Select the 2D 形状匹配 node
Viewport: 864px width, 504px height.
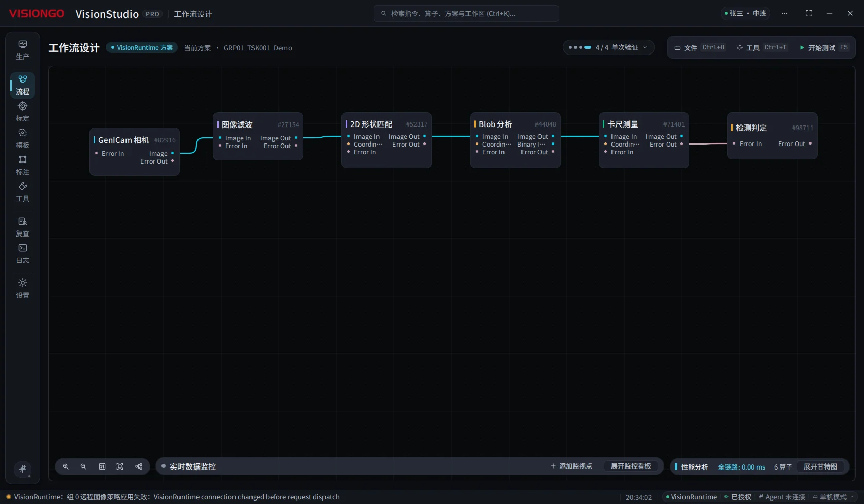pos(387,140)
